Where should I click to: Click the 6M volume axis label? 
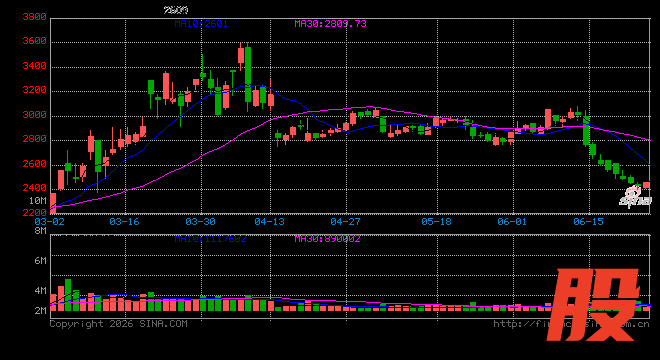tap(40, 261)
